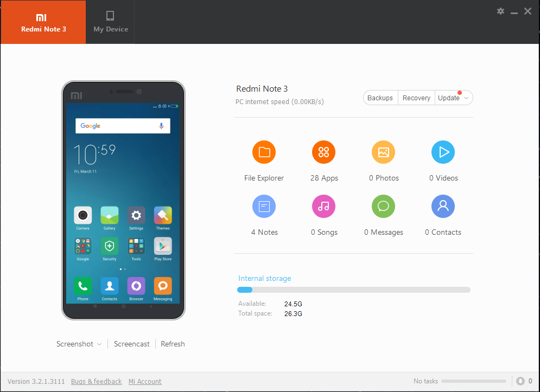Switch to the My Device tab
This screenshot has height=392, width=540.
(110, 22)
